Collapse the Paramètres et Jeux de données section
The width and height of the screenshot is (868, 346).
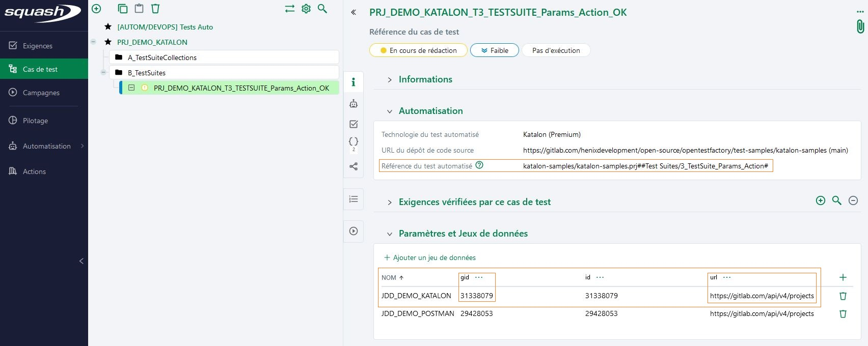tap(390, 234)
